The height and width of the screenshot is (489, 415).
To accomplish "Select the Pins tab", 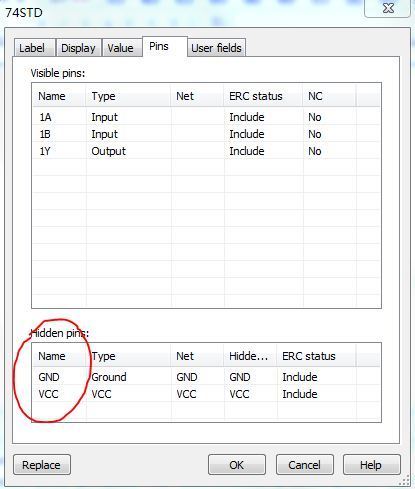I will coord(165,46).
